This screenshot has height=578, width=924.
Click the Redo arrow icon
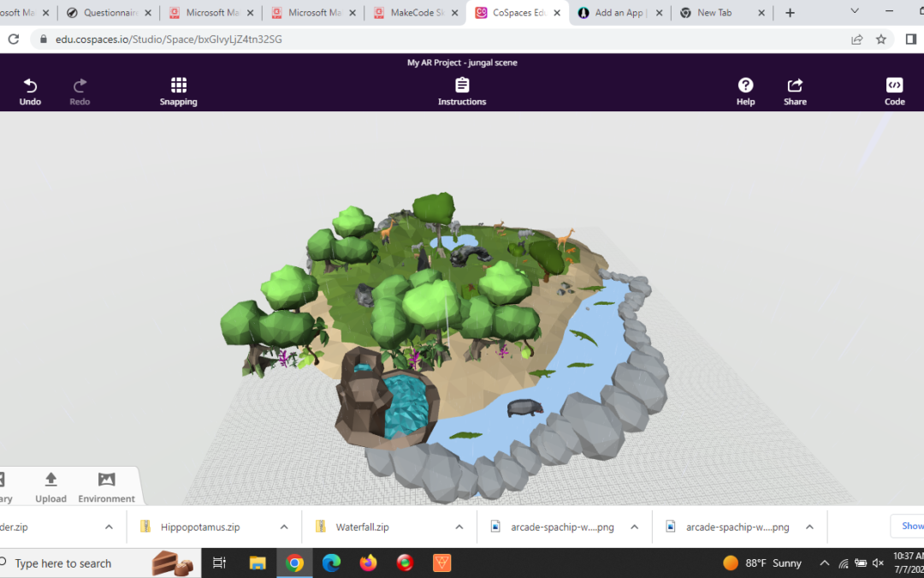click(80, 86)
